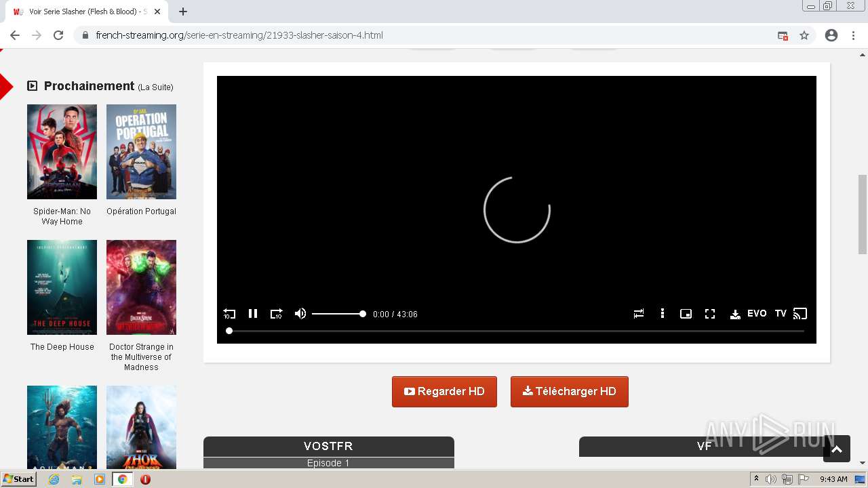The width and height of the screenshot is (868, 488).
Task: Enable picture-in-picture mode
Action: point(686,314)
